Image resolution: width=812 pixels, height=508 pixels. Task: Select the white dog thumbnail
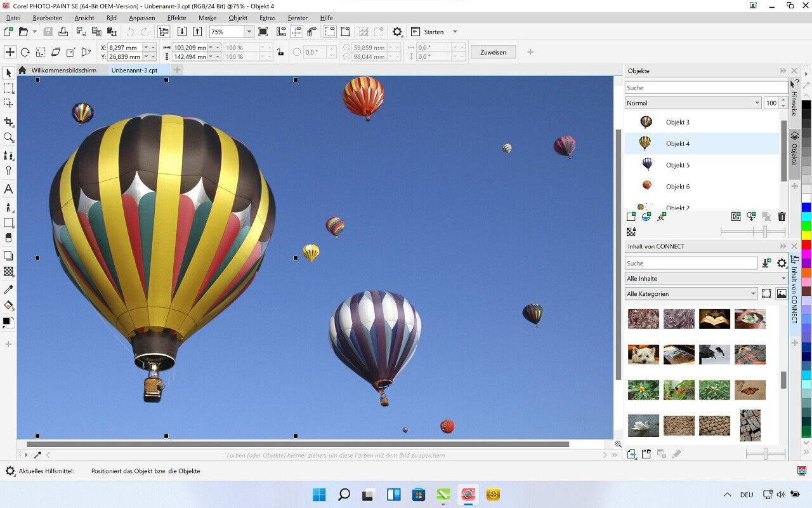click(643, 354)
